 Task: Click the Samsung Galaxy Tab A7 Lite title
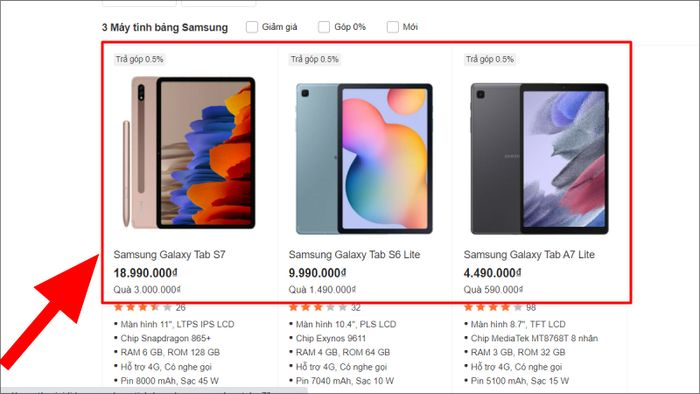coord(529,255)
